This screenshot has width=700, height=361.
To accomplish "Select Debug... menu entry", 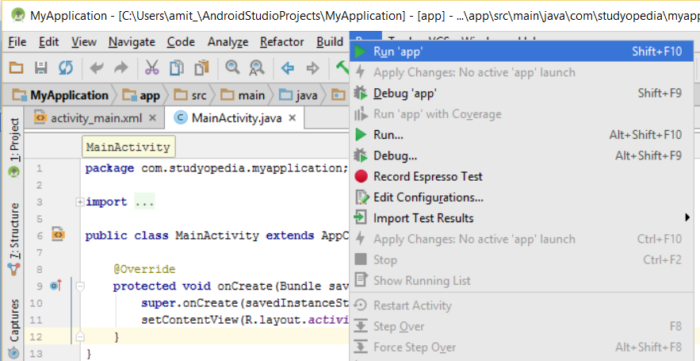I will [x=521, y=156].
